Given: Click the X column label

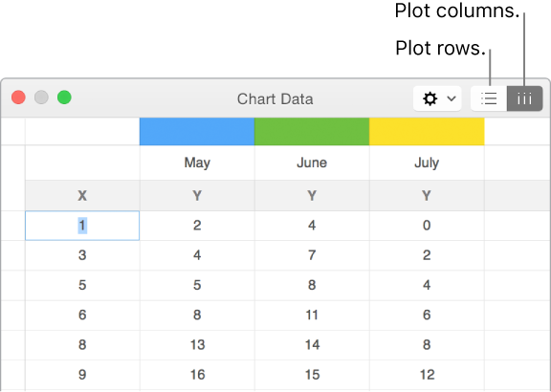Looking at the screenshot, I should coord(82,196).
